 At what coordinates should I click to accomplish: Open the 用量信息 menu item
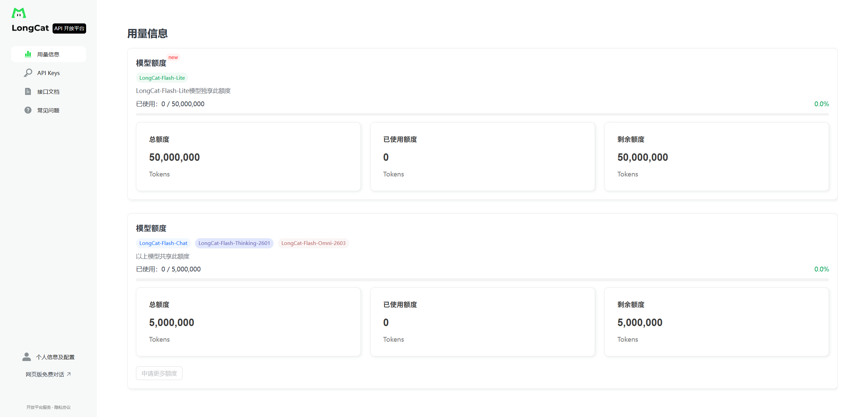(x=48, y=54)
